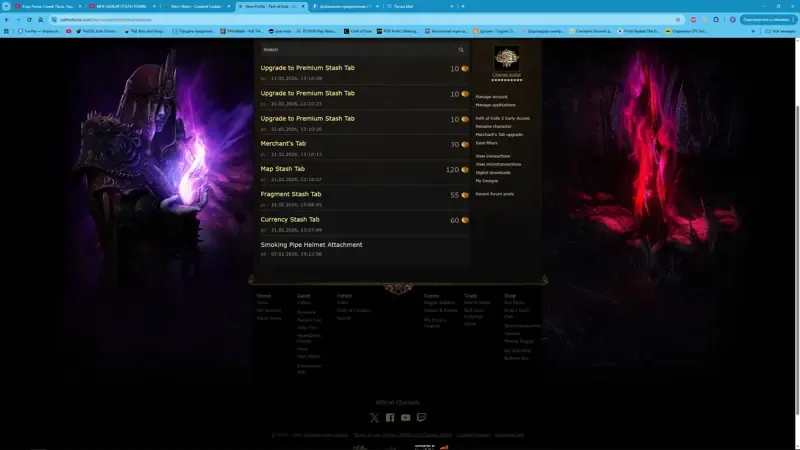Image resolution: width=800 pixels, height=450 pixels.
Task: Open the red YouTube bookmark icon in bookmarks bar
Action: [x=69, y=31]
